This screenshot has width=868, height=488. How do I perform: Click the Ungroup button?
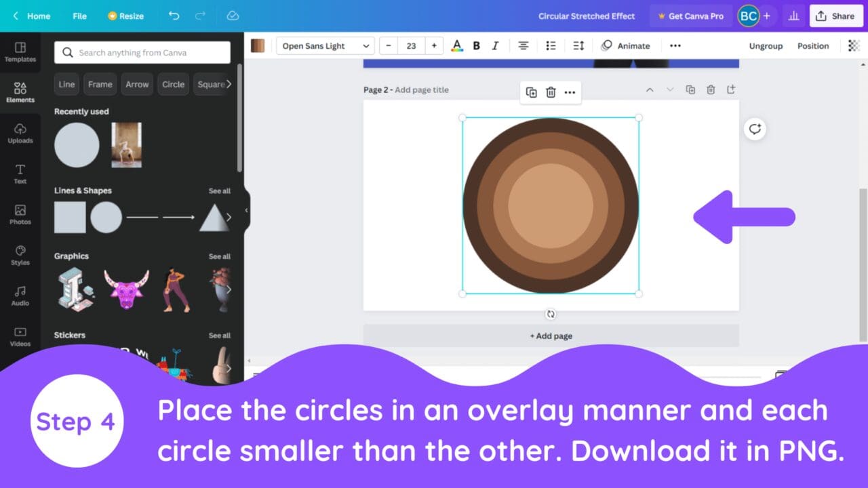pyautogui.click(x=766, y=45)
